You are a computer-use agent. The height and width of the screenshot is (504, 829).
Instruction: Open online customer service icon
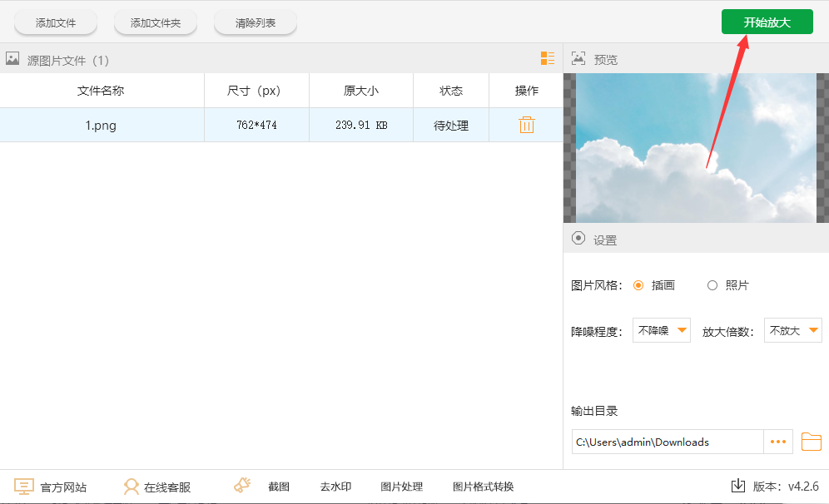click(x=131, y=487)
